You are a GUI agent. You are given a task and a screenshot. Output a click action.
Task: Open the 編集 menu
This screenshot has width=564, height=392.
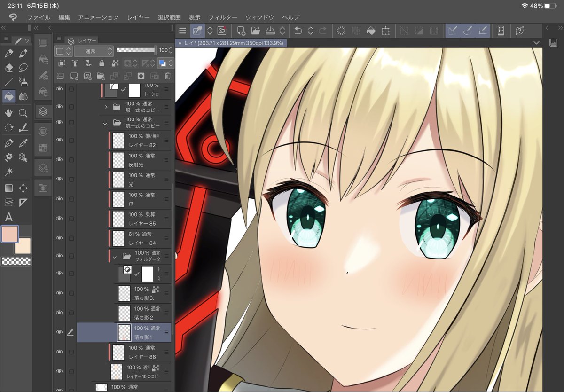tap(64, 17)
